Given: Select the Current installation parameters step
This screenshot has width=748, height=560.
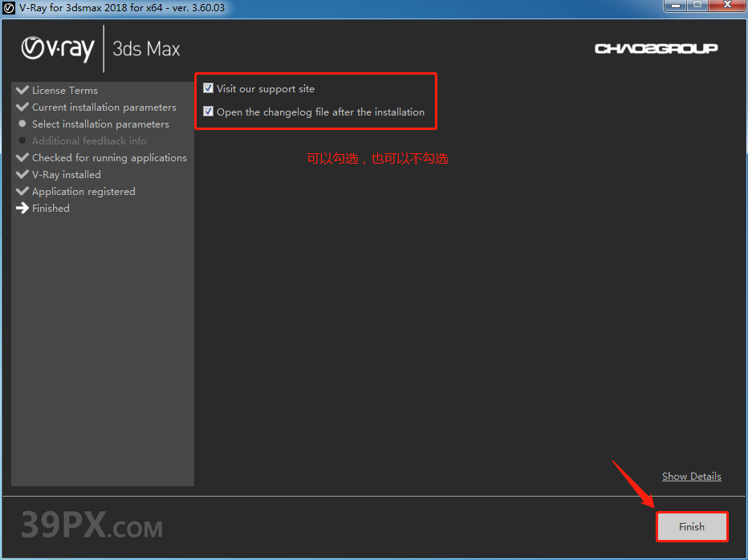Looking at the screenshot, I should (104, 108).
